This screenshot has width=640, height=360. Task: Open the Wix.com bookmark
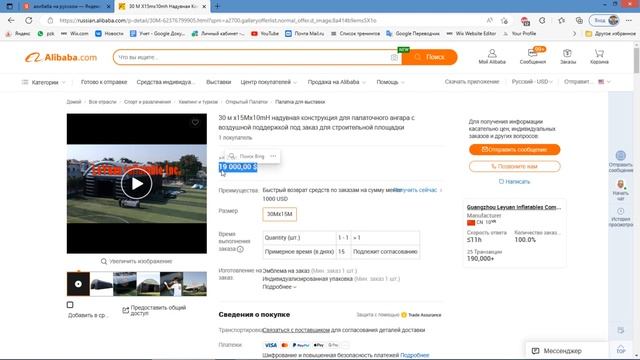pos(75,33)
